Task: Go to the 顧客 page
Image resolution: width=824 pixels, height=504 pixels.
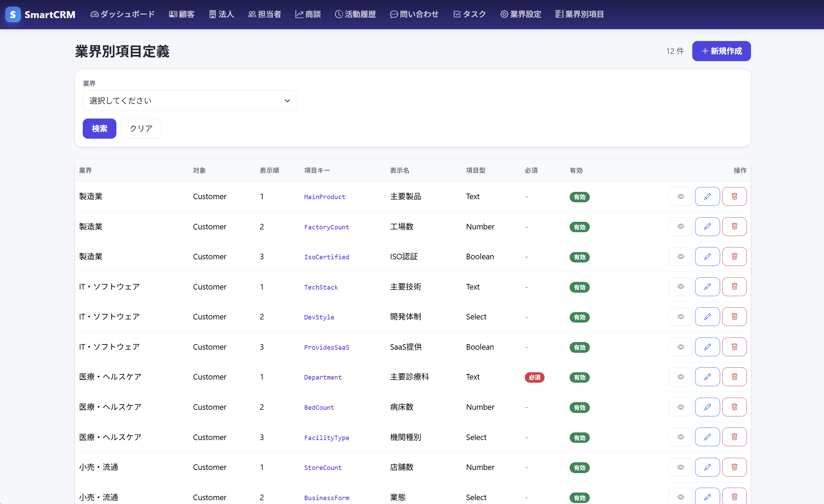Action: [181, 14]
